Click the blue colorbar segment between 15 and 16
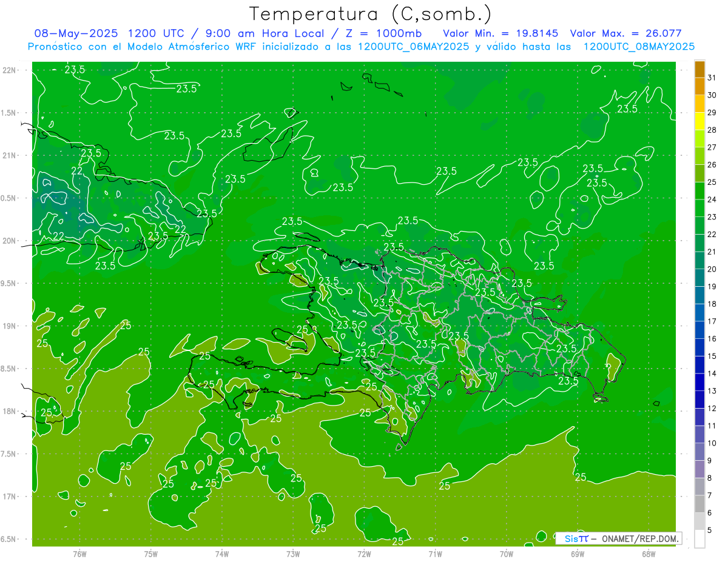The width and height of the screenshot is (728, 562). point(699,348)
